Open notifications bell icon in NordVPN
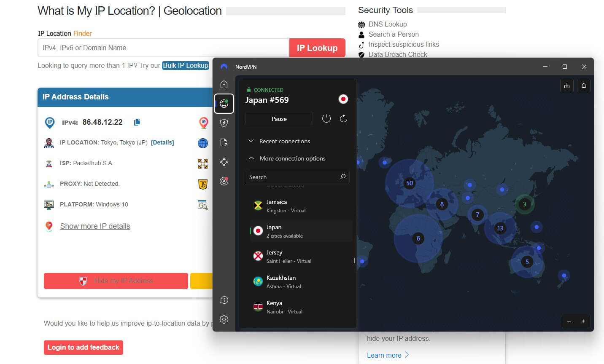The width and height of the screenshot is (604, 364). point(584,86)
